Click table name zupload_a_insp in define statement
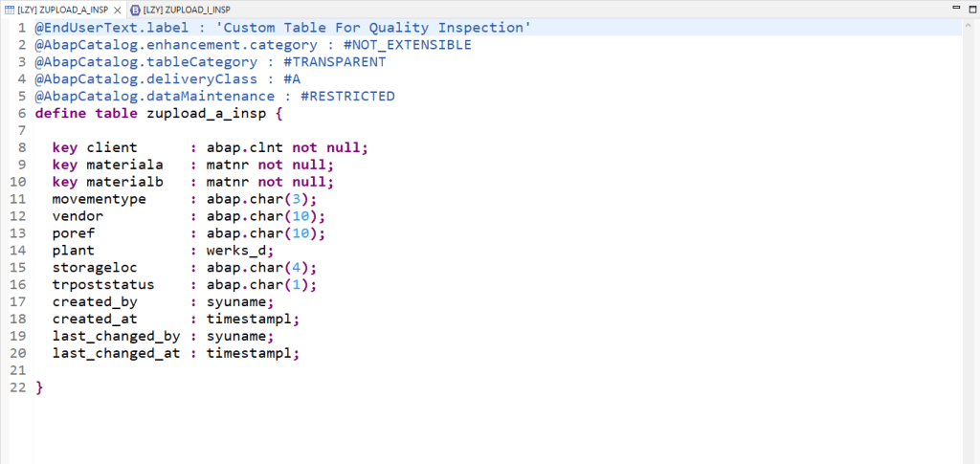This screenshot has width=980, height=464. (198, 114)
